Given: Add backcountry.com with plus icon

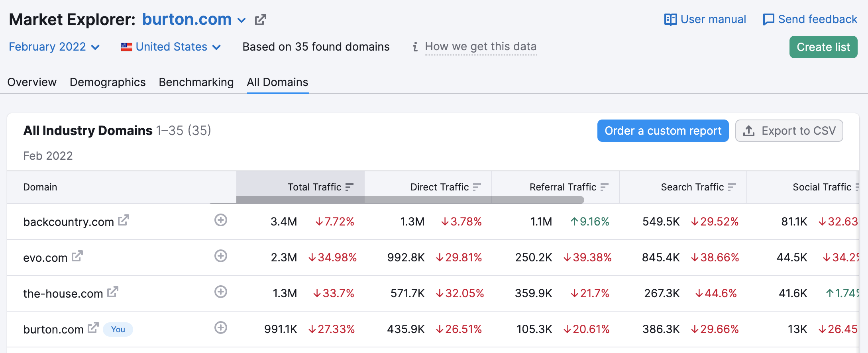Looking at the screenshot, I should (x=221, y=220).
